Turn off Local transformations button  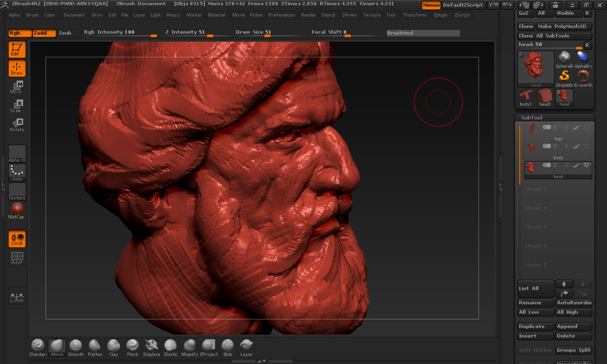pyautogui.click(x=17, y=239)
